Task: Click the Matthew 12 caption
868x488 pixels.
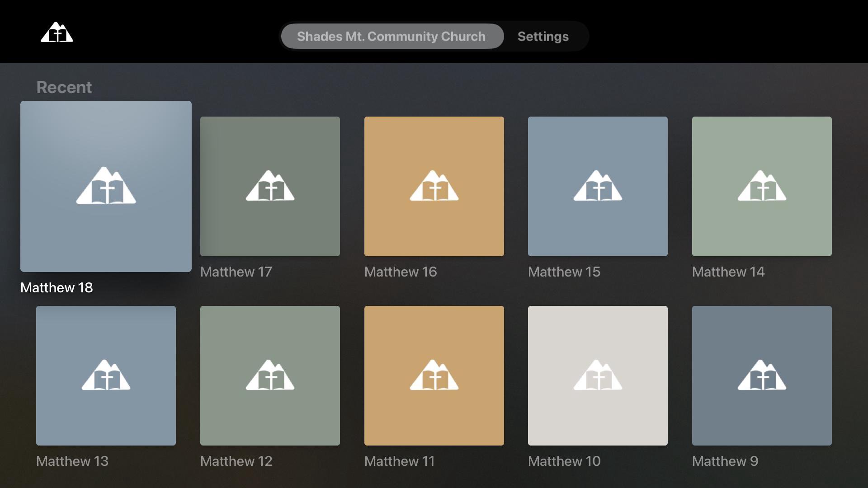Action: (x=236, y=461)
